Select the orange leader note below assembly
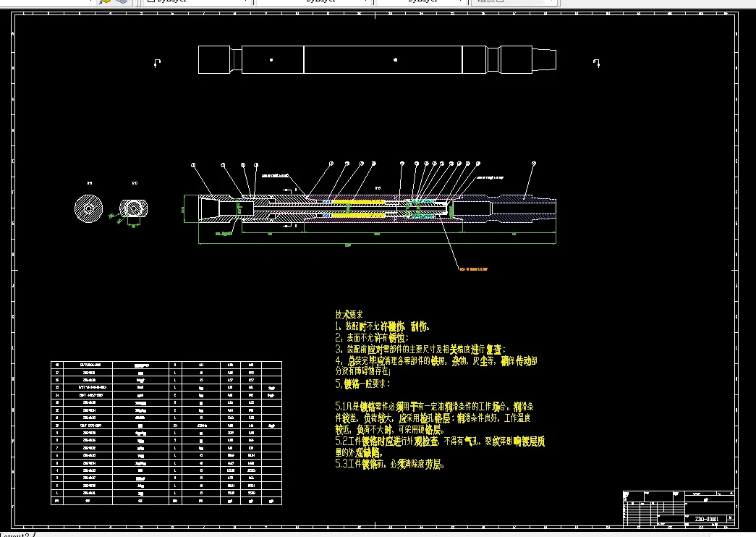 [x=473, y=268]
